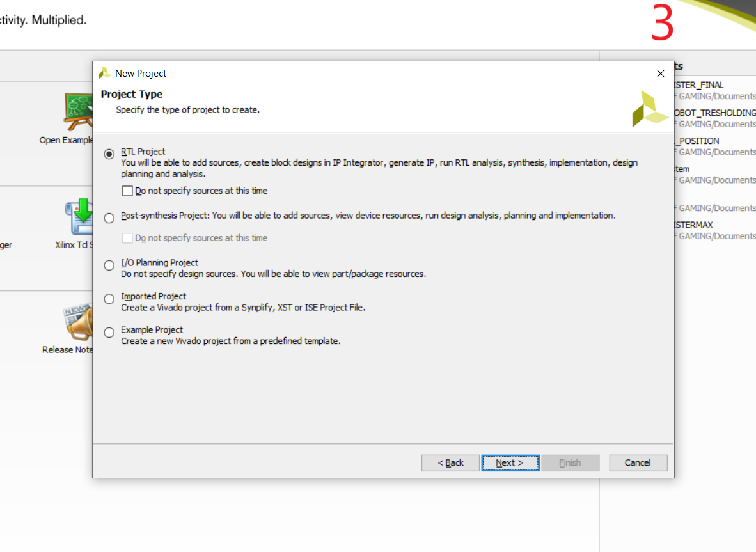Click the greyed checkbox under Post-synthesis Project

[128, 238]
